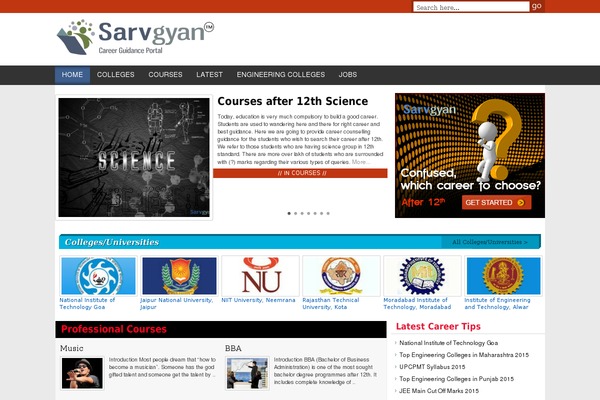This screenshot has width=600, height=400.
Task: Open the COLLEGES menu item
Action: tap(116, 75)
